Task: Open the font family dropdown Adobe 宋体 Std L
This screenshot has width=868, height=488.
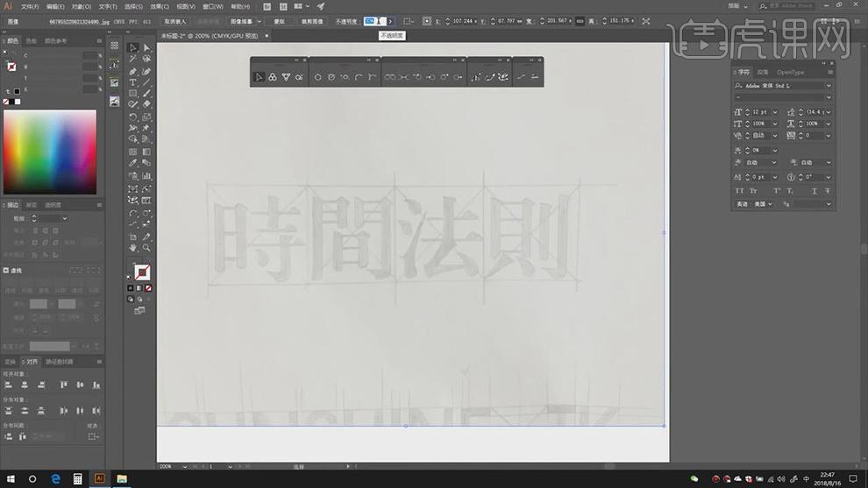Action: pos(829,86)
